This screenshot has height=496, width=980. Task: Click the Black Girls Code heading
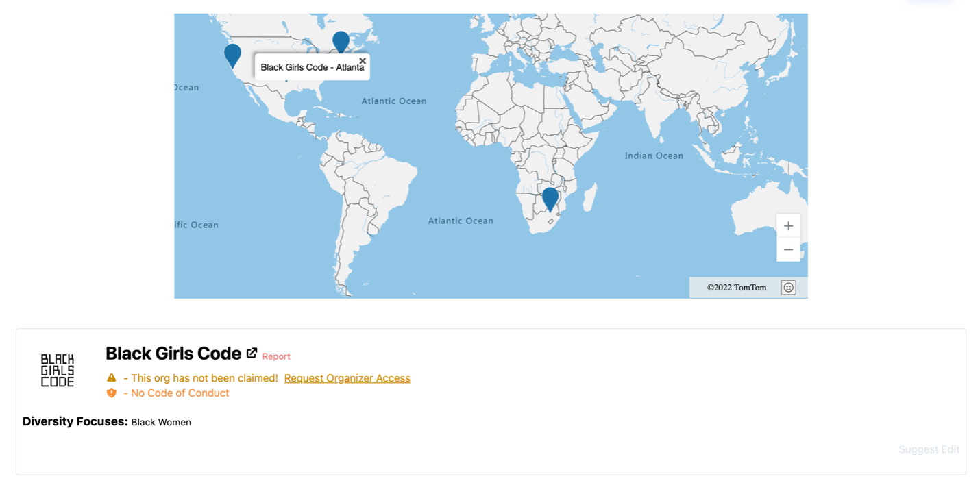pos(173,354)
